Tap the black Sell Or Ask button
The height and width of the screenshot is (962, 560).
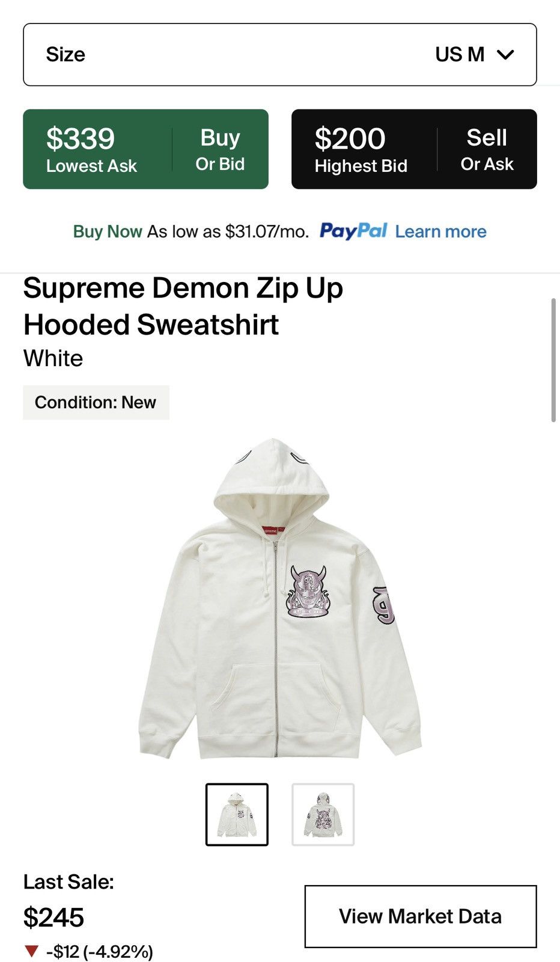point(487,149)
